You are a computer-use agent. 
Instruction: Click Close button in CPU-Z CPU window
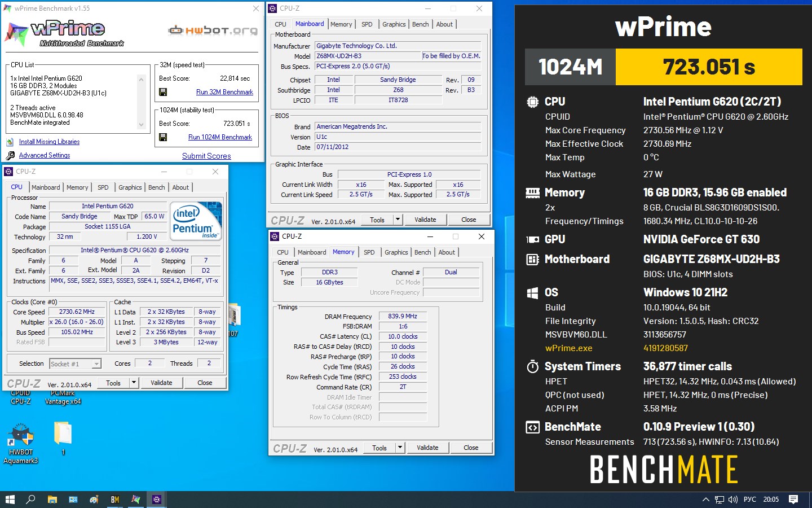205,383
